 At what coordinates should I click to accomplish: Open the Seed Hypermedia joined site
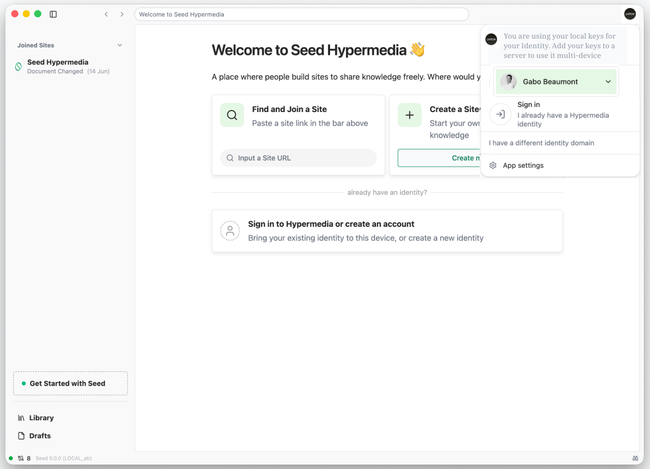click(70, 66)
